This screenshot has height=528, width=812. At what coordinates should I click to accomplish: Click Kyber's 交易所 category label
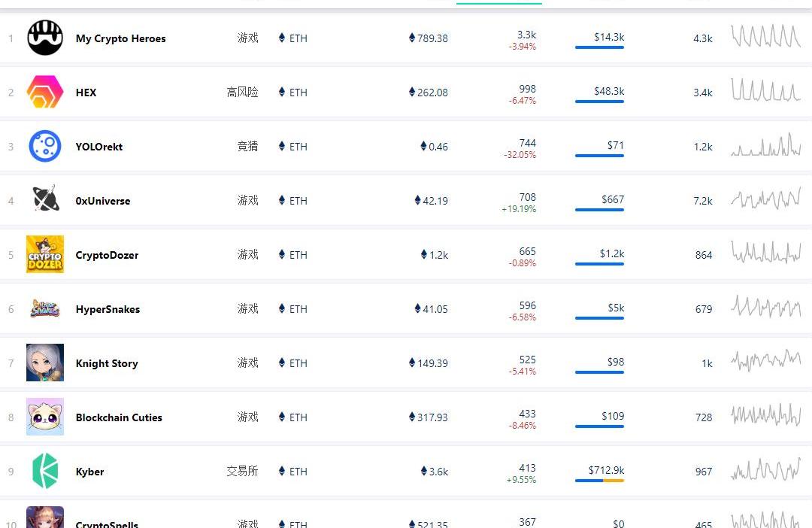pos(242,472)
